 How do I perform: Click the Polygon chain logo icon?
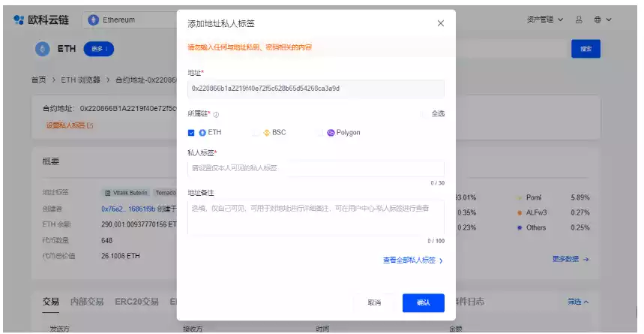coord(331,133)
